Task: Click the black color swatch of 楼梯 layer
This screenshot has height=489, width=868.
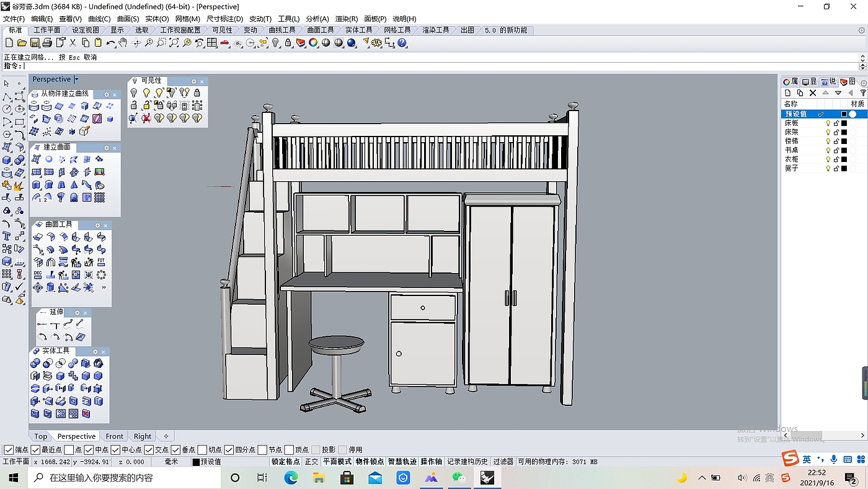Action: click(x=844, y=141)
